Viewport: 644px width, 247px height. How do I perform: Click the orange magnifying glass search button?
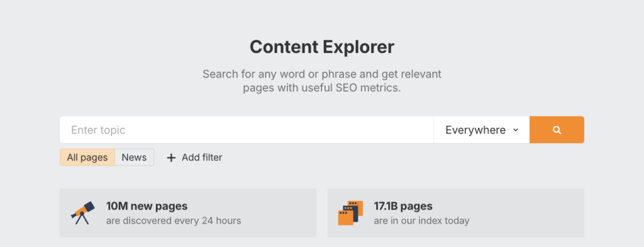[557, 130]
